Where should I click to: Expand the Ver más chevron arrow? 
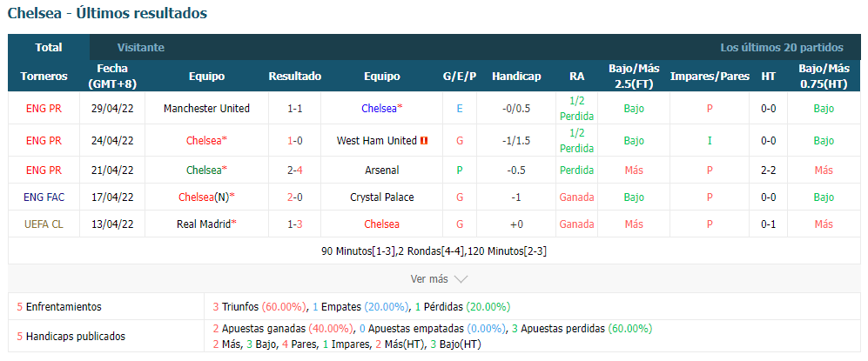[461, 279]
